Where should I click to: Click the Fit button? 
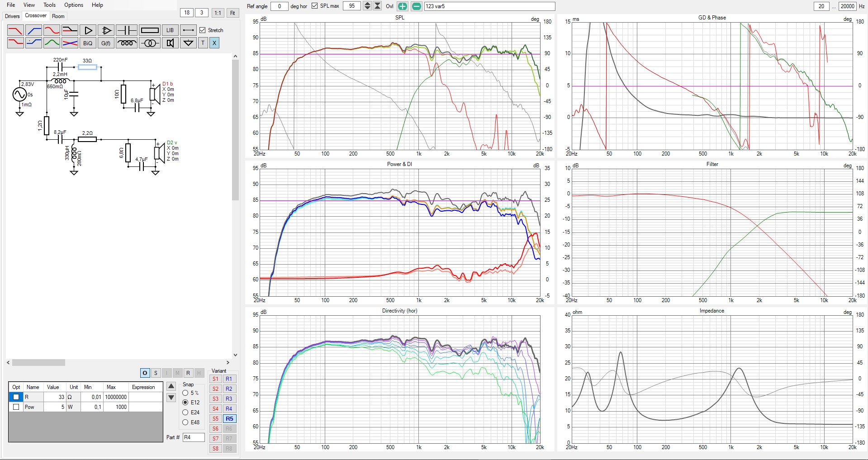pos(232,13)
